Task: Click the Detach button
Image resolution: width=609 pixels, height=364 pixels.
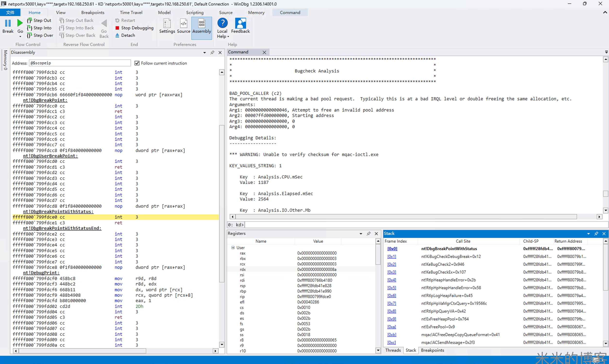Action: [128, 35]
